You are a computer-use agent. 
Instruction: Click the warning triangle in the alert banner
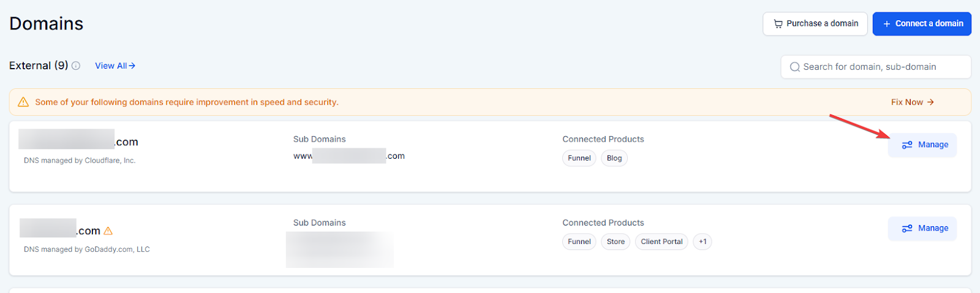[x=23, y=102]
